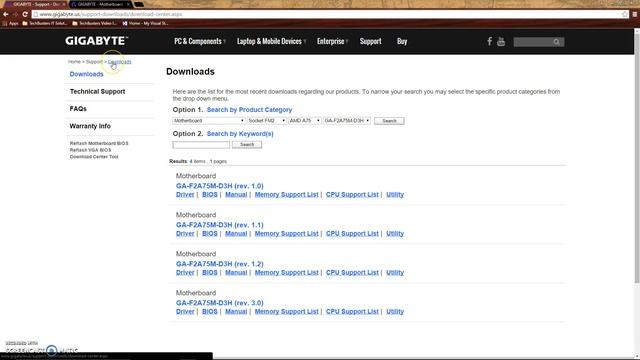Click Support in the breadcrumb

pyautogui.click(x=94, y=62)
